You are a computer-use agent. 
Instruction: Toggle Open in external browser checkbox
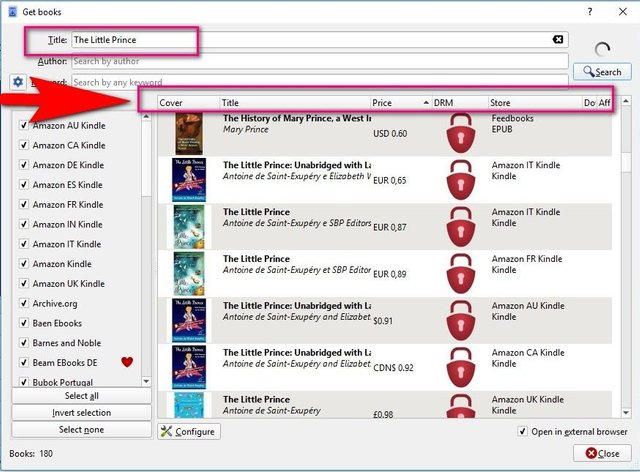tap(522, 431)
